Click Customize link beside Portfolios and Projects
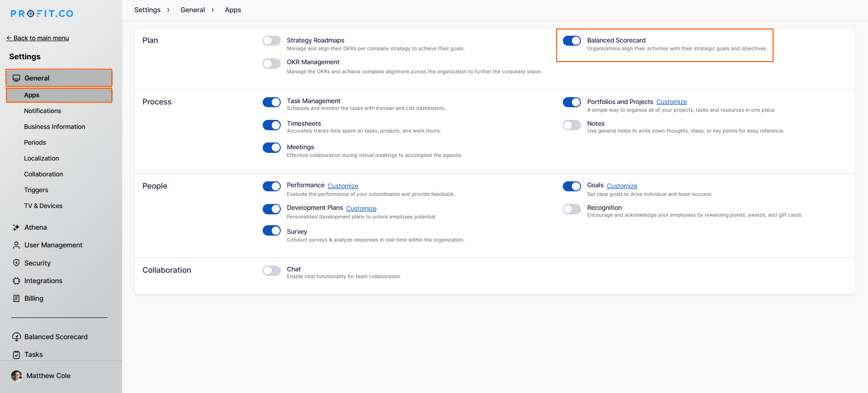This screenshot has height=393, width=868. [671, 102]
